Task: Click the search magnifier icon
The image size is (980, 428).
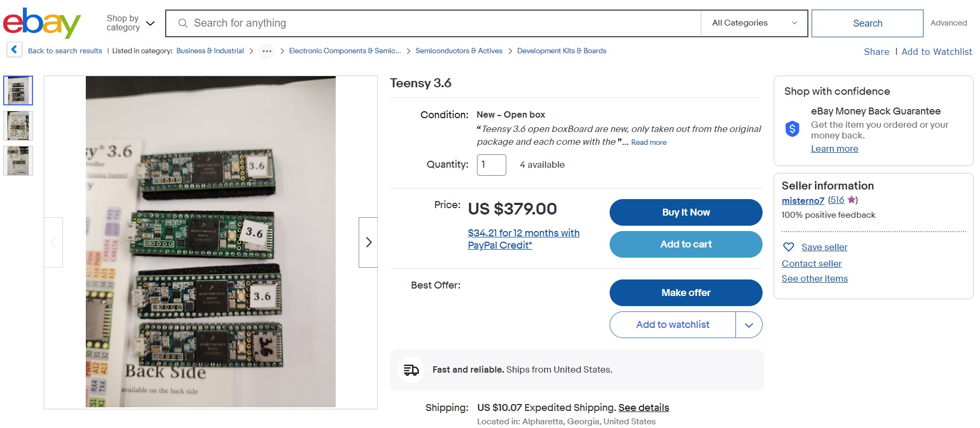Action: click(183, 23)
